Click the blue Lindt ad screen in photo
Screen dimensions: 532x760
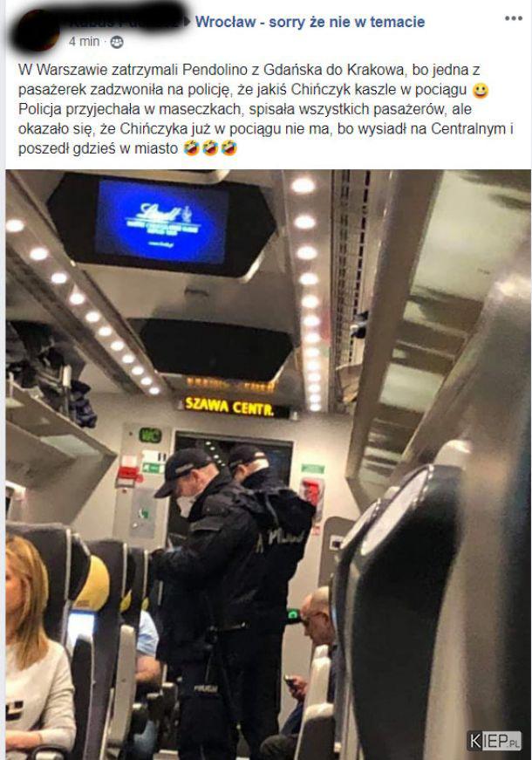click(161, 221)
